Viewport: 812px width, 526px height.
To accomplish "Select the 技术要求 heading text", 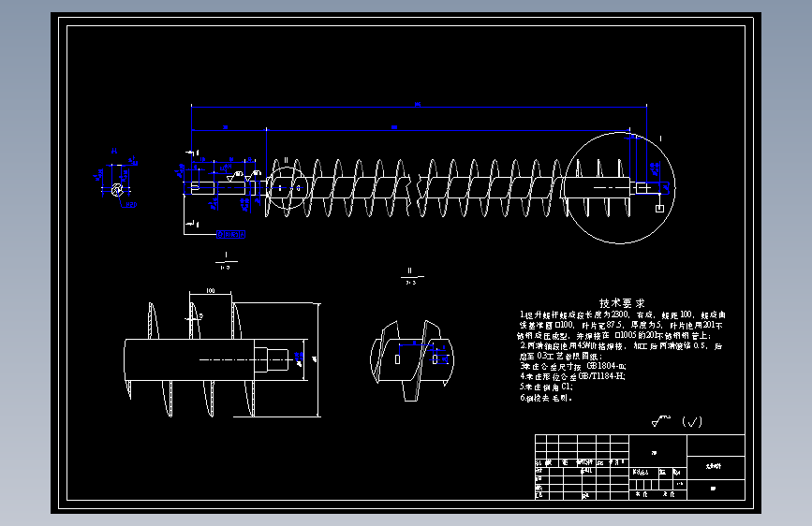I will tap(622, 303).
